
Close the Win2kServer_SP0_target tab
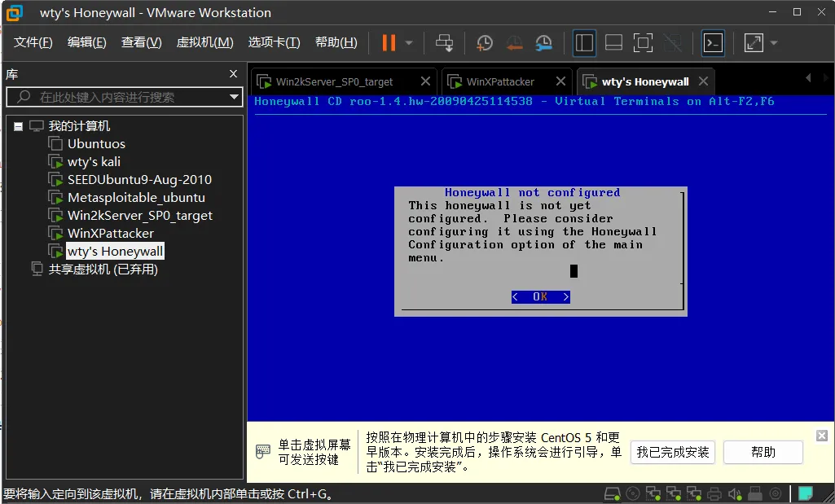425,81
